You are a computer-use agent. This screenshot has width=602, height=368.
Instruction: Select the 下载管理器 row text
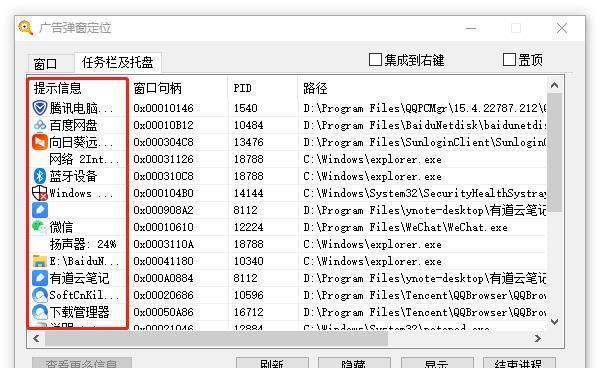click(79, 312)
